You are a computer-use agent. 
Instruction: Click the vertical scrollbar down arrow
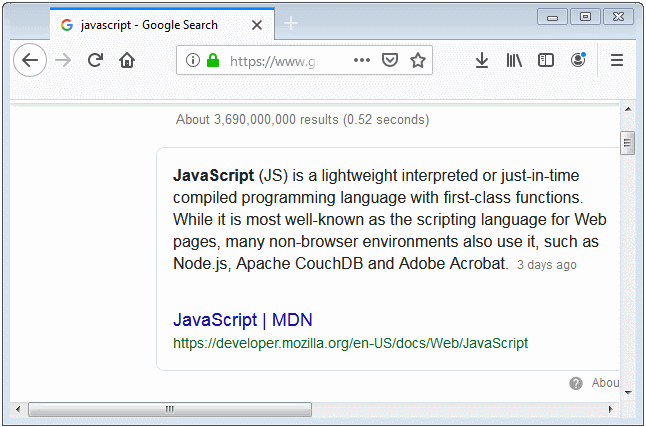[x=628, y=392]
